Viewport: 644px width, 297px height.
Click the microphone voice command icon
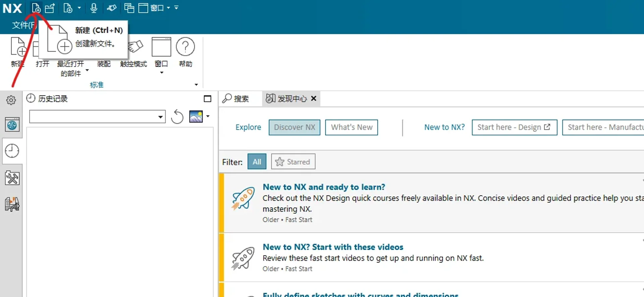[x=94, y=8]
